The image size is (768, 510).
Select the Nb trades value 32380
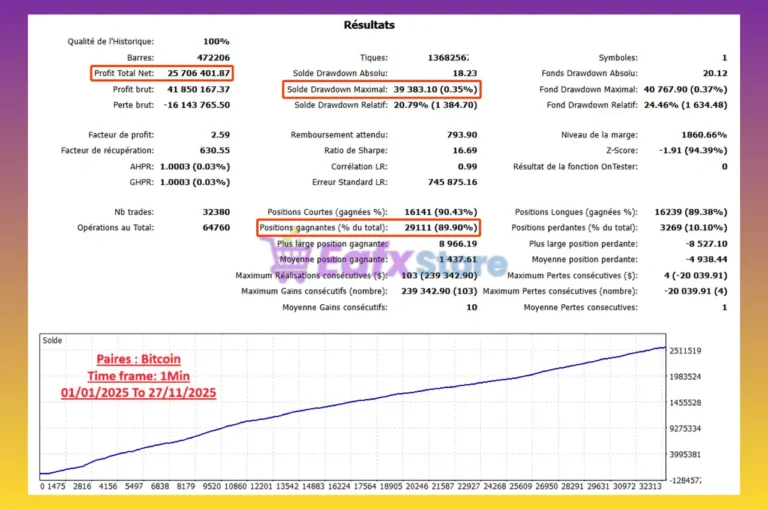coord(213,212)
